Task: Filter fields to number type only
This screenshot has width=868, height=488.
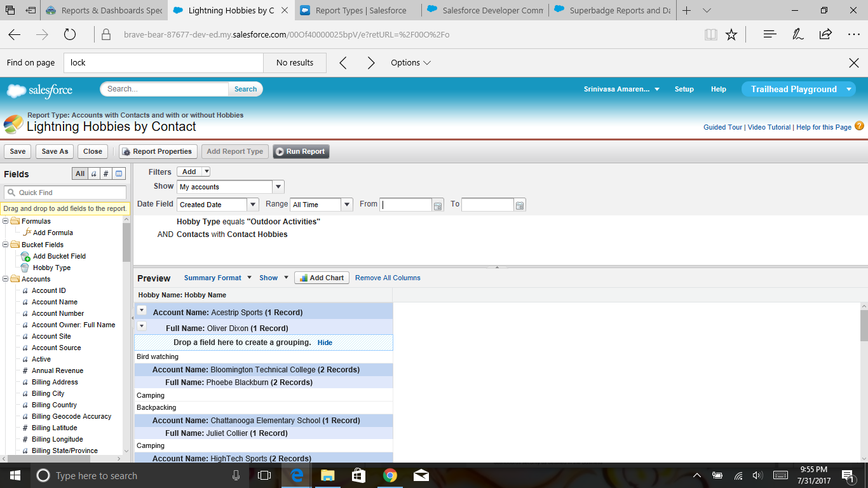Action: [x=106, y=174]
